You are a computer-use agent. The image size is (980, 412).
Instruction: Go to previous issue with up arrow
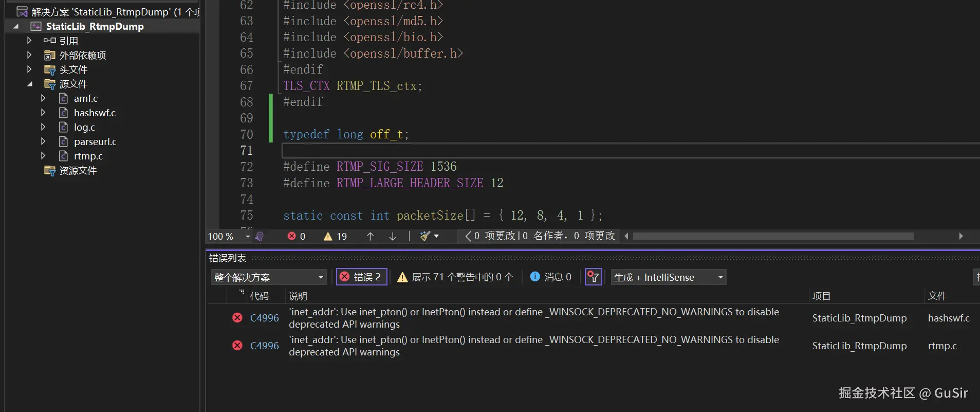coord(370,236)
